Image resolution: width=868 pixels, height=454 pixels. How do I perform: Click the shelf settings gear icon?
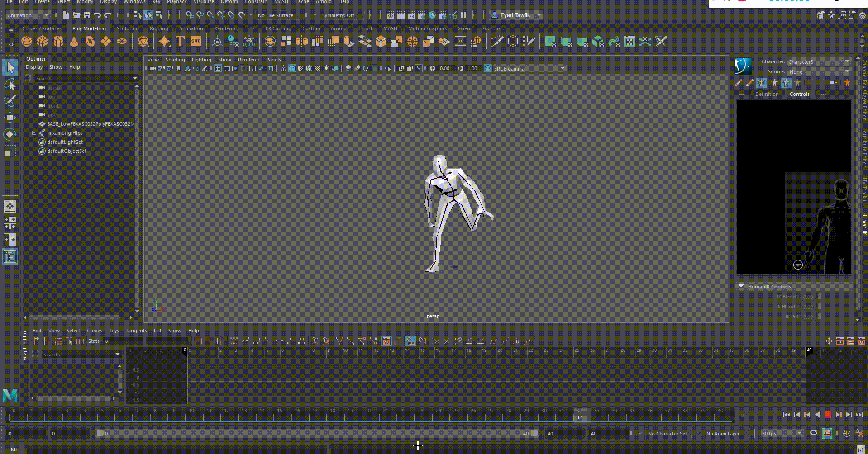point(11,44)
